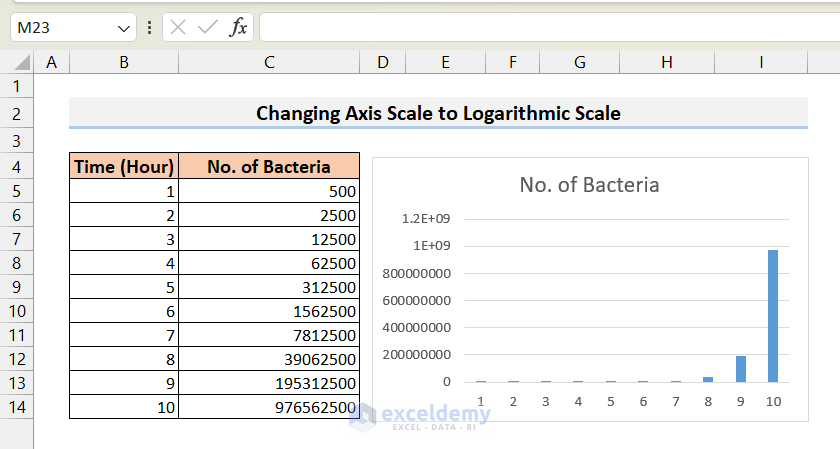Select row 14 header

point(17,408)
